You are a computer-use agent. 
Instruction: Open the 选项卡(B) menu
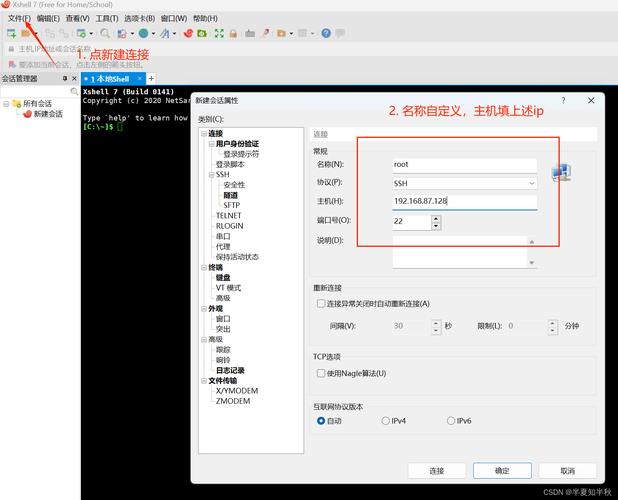coord(140,18)
